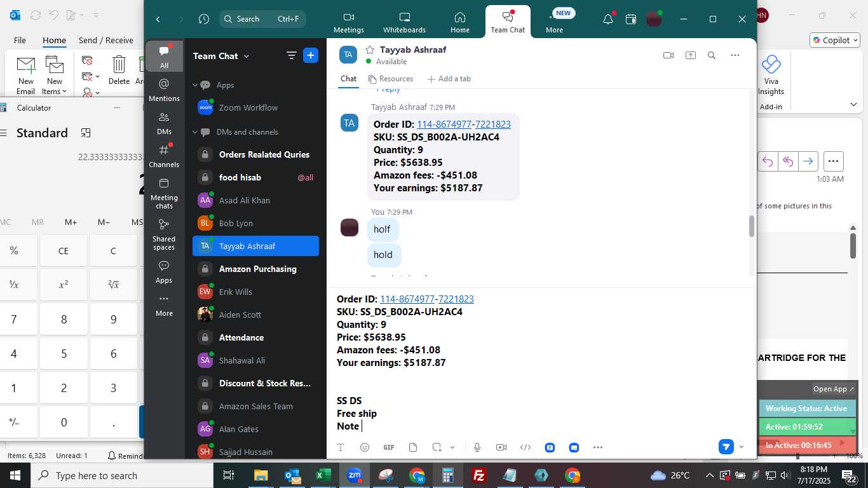
Task: Open Shared spaces in Zoom sidebar
Action: pyautogui.click(x=164, y=234)
